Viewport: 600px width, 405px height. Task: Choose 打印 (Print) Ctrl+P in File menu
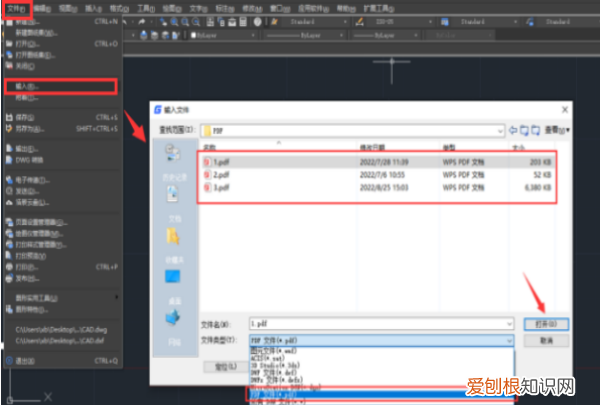[x=62, y=267]
